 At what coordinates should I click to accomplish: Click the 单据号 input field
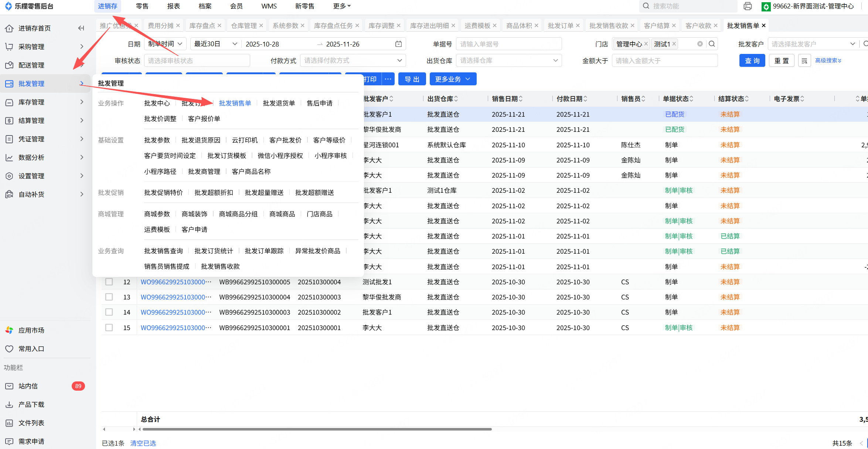[x=509, y=44]
